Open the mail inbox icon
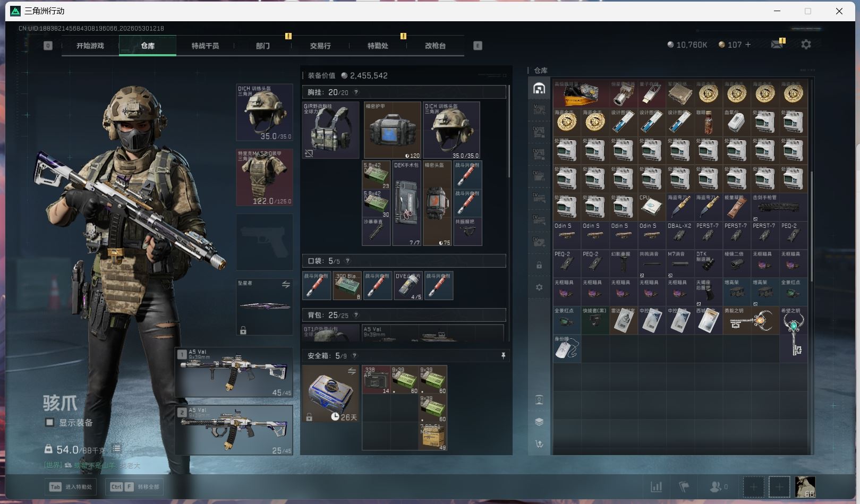The image size is (860, 504). [x=777, y=45]
